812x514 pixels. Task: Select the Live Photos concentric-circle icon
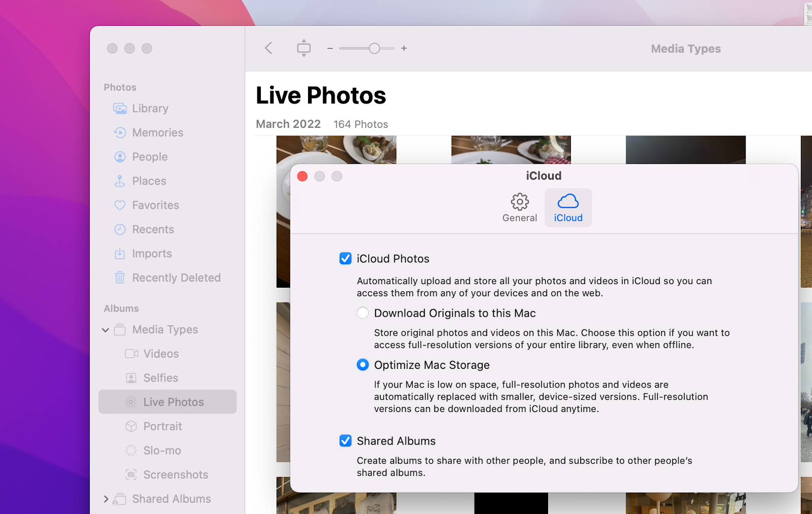click(x=131, y=402)
